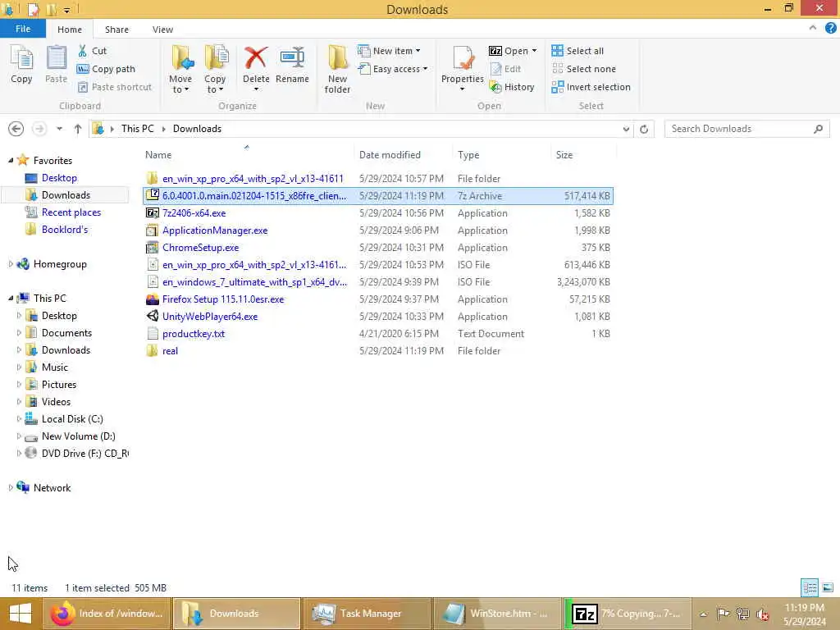
Task: Click the red X Delete icon
Action: point(256,58)
